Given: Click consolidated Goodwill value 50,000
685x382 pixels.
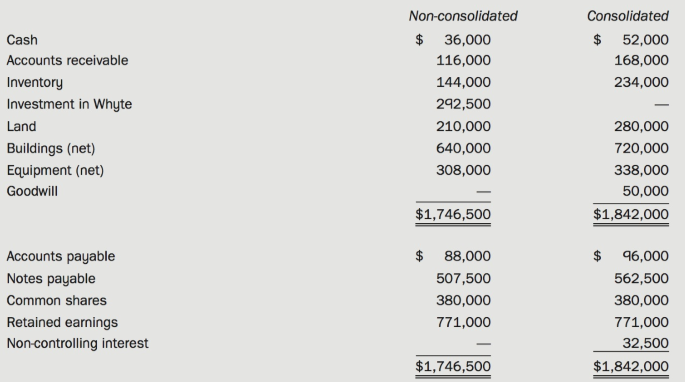Looking at the screenshot, I should (x=645, y=191).
